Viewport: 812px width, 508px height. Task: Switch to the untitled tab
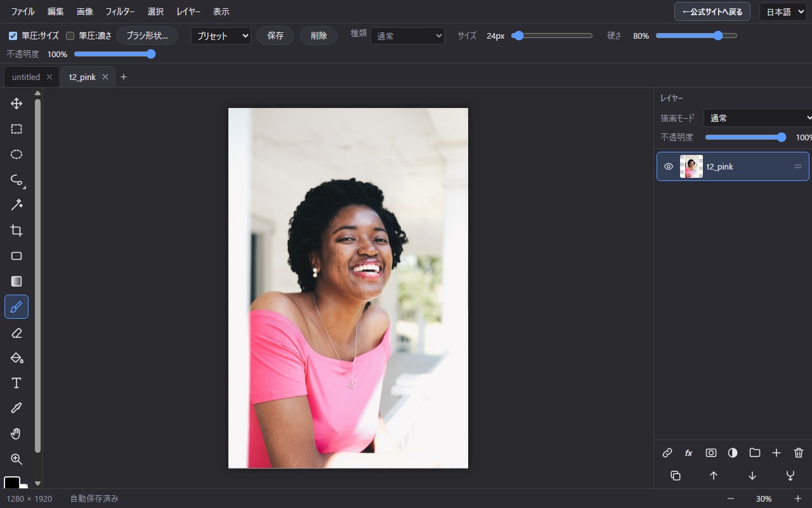pyautogui.click(x=26, y=77)
